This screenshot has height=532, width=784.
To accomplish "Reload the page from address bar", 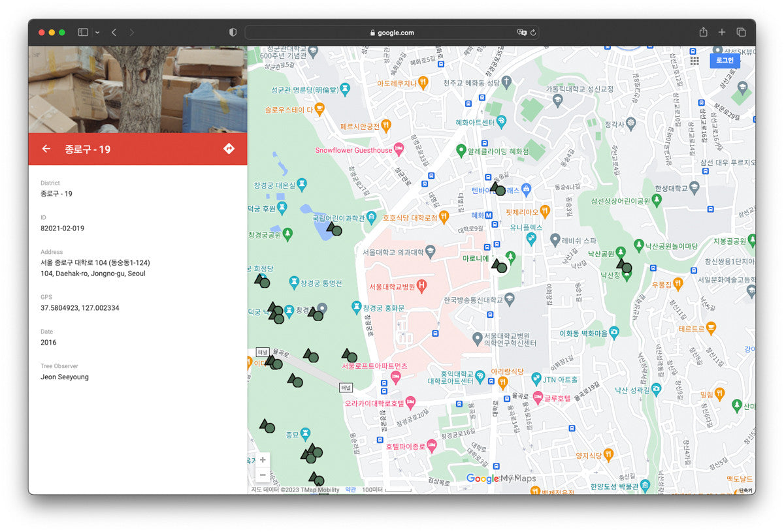I will pyautogui.click(x=533, y=32).
